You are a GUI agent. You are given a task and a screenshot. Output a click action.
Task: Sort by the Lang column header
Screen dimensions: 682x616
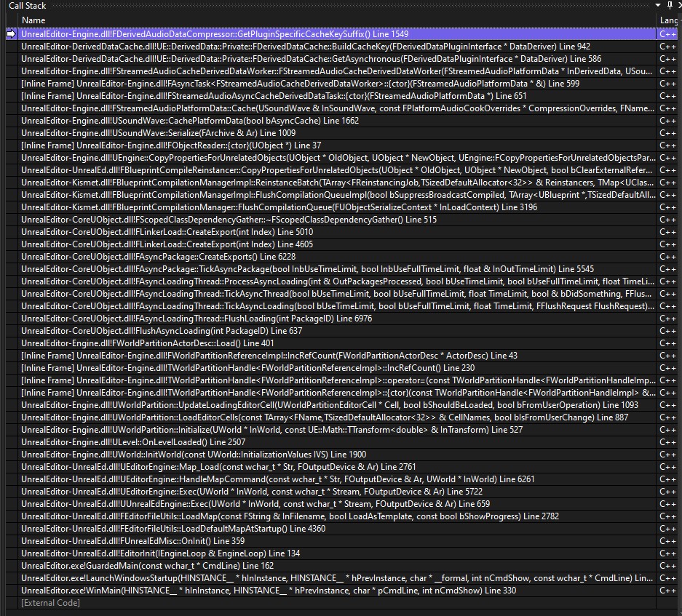pos(668,20)
